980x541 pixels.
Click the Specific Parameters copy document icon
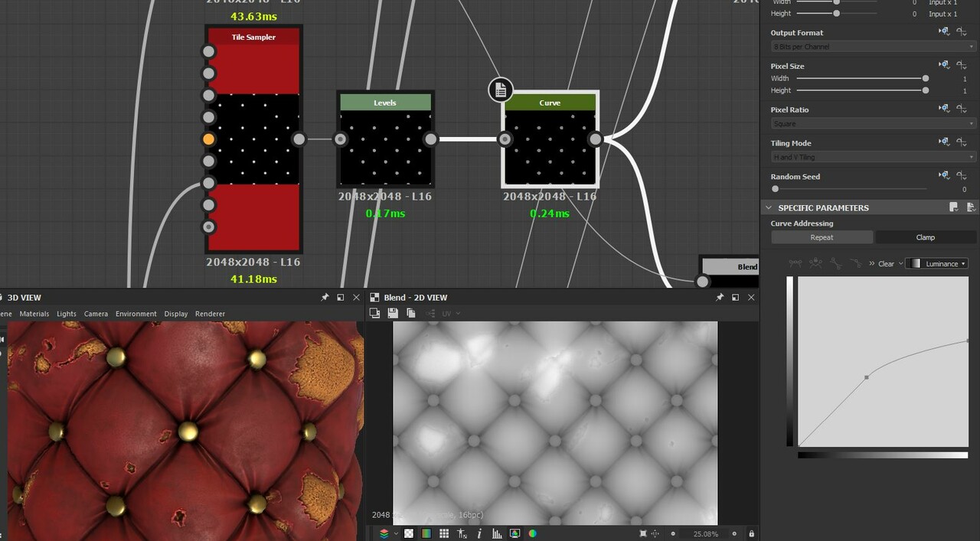[x=970, y=207]
